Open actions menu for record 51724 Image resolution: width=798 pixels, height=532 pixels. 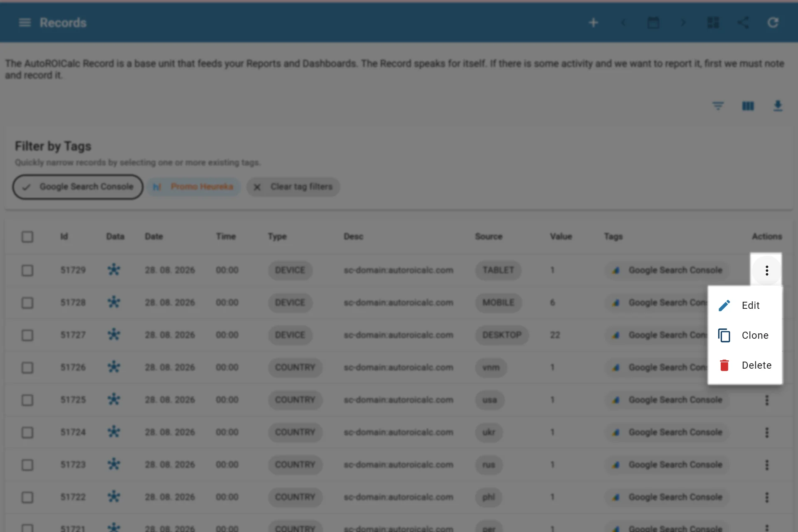coord(767,433)
